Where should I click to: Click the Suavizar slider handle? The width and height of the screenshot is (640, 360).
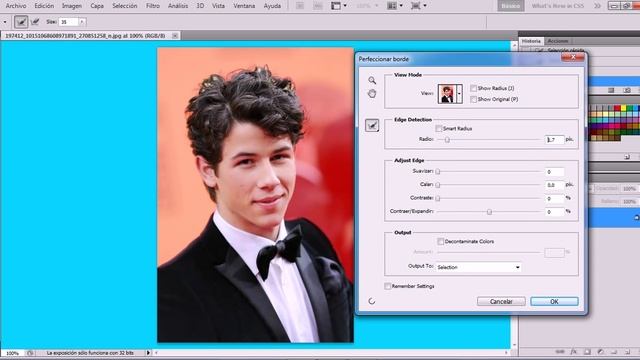click(x=438, y=171)
